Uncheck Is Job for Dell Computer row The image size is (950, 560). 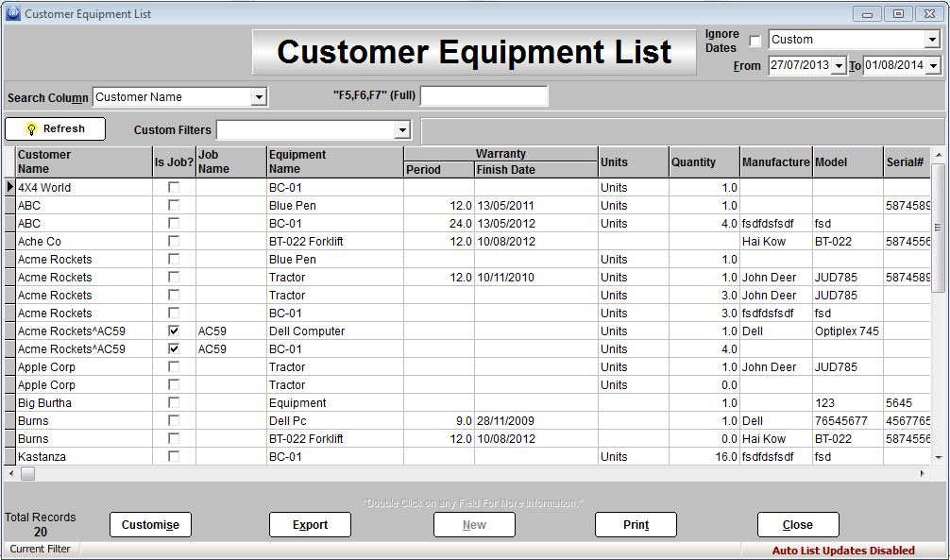tap(173, 331)
